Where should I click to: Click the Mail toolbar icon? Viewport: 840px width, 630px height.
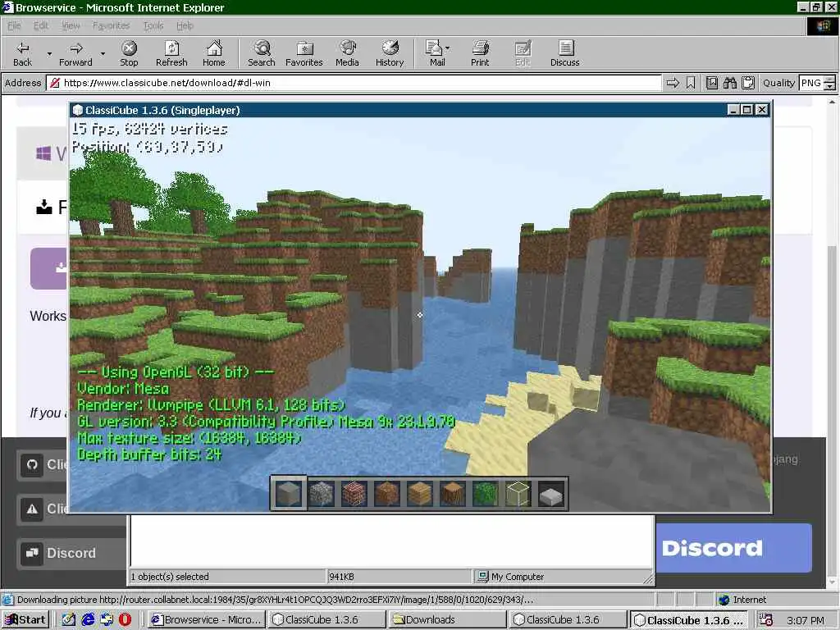434,48
